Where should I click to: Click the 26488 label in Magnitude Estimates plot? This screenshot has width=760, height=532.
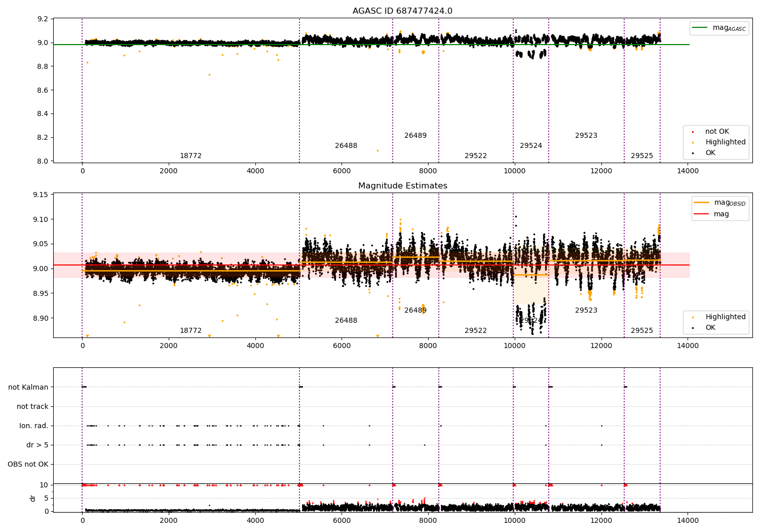tap(346, 321)
